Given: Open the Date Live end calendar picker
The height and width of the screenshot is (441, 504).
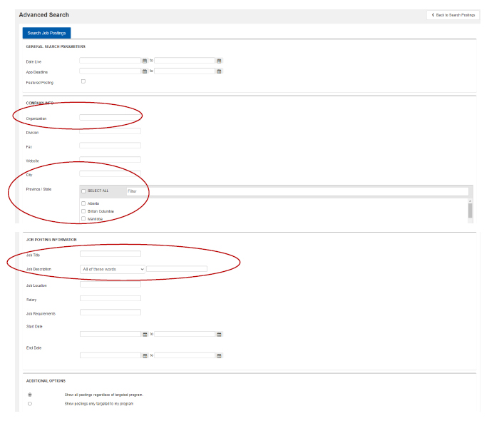Looking at the screenshot, I should click(219, 61).
